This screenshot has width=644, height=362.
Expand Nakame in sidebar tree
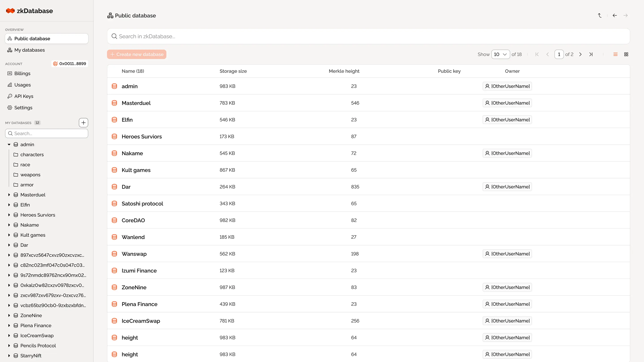click(x=9, y=225)
